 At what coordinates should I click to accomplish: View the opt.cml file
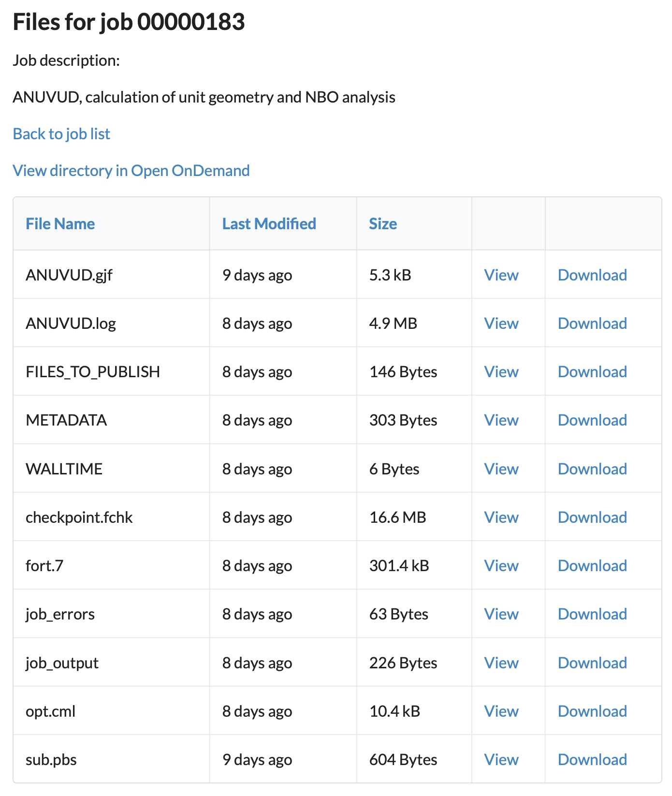pos(501,711)
